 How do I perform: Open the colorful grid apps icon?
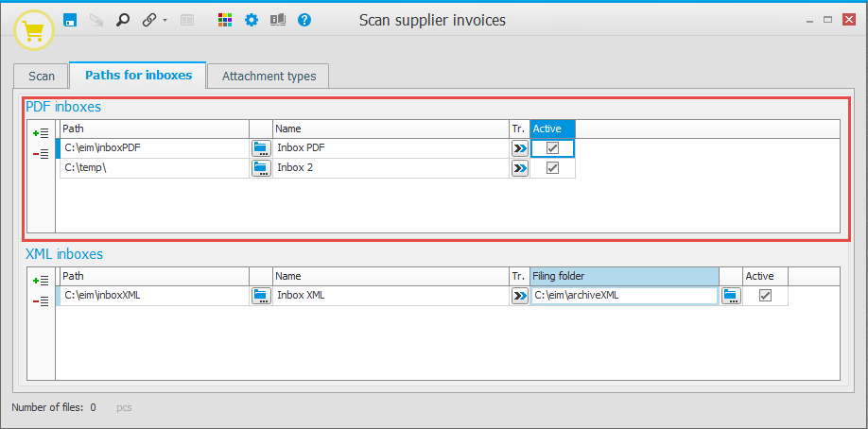click(x=225, y=20)
